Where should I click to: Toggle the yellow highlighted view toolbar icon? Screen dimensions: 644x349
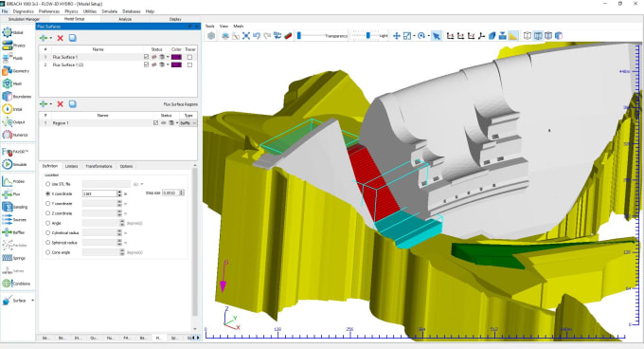click(x=513, y=36)
